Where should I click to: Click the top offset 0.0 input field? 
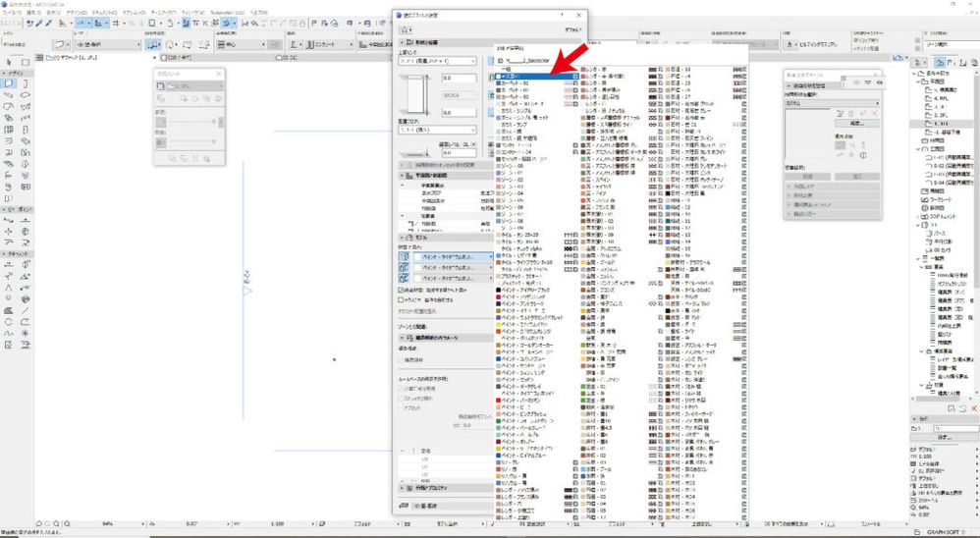click(x=459, y=79)
